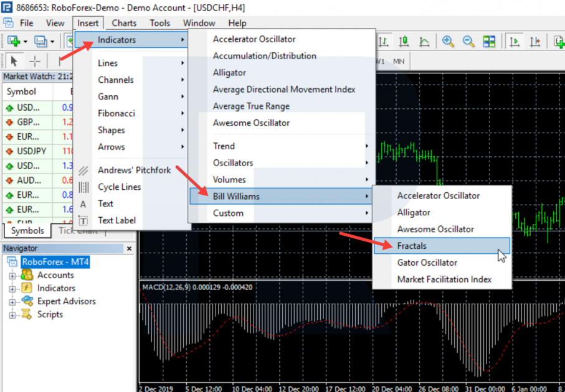The width and height of the screenshot is (565, 392).
Task: Choose Accelerator Oscillator in Bill Williams submenu
Action: tap(442, 196)
